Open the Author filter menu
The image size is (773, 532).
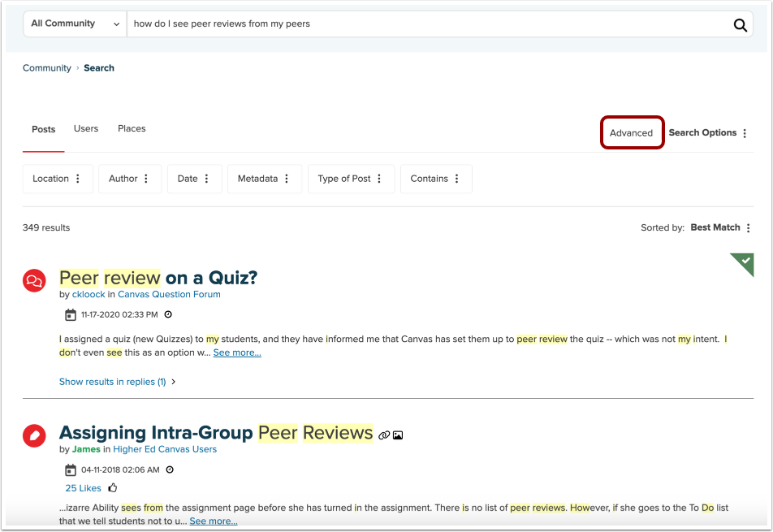[x=130, y=179]
